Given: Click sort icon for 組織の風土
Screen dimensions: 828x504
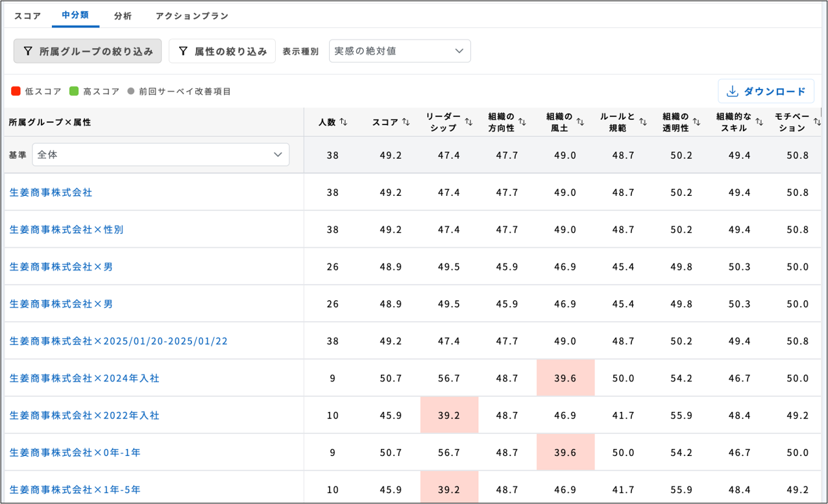Looking at the screenshot, I should [580, 122].
